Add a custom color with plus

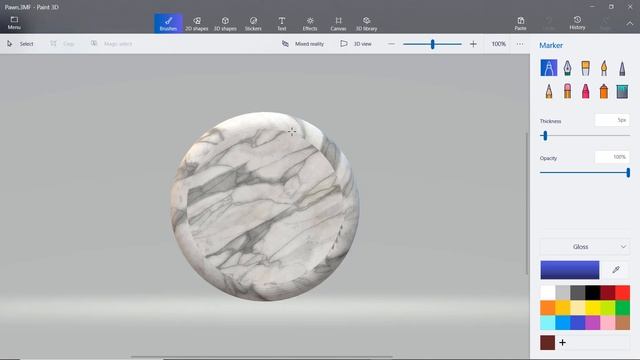(562, 342)
